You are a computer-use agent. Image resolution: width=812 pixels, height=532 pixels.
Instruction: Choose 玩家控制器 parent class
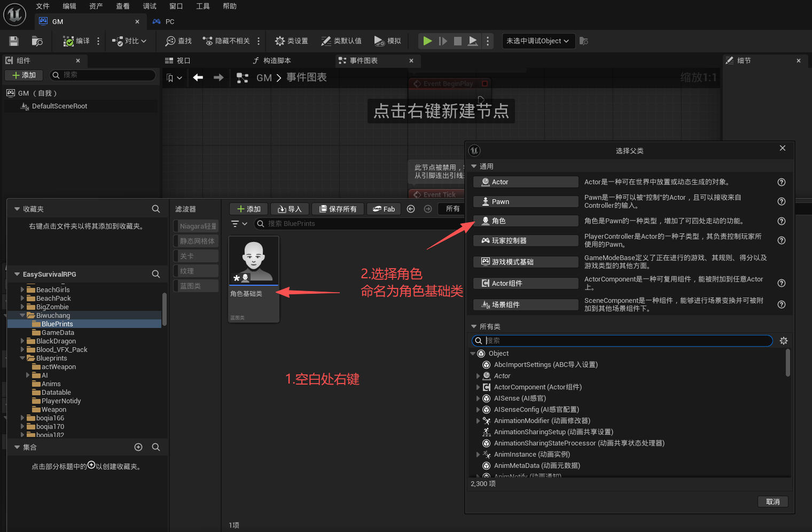pos(526,241)
